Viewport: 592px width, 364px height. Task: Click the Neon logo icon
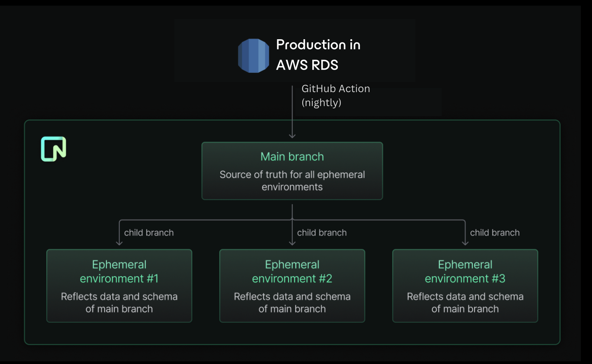coord(54,149)
